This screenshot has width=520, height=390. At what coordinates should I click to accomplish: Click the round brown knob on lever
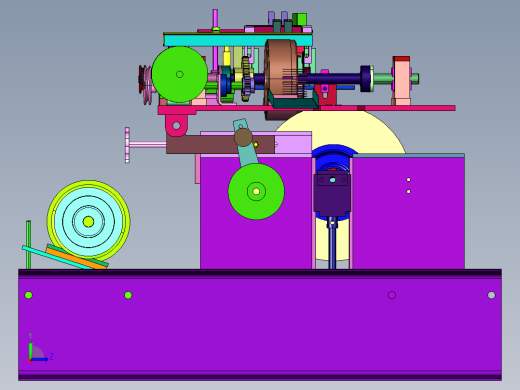click(243, 137)
